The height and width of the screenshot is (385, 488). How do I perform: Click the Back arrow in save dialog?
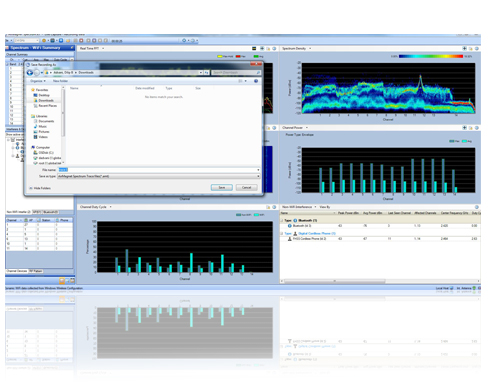30,73
